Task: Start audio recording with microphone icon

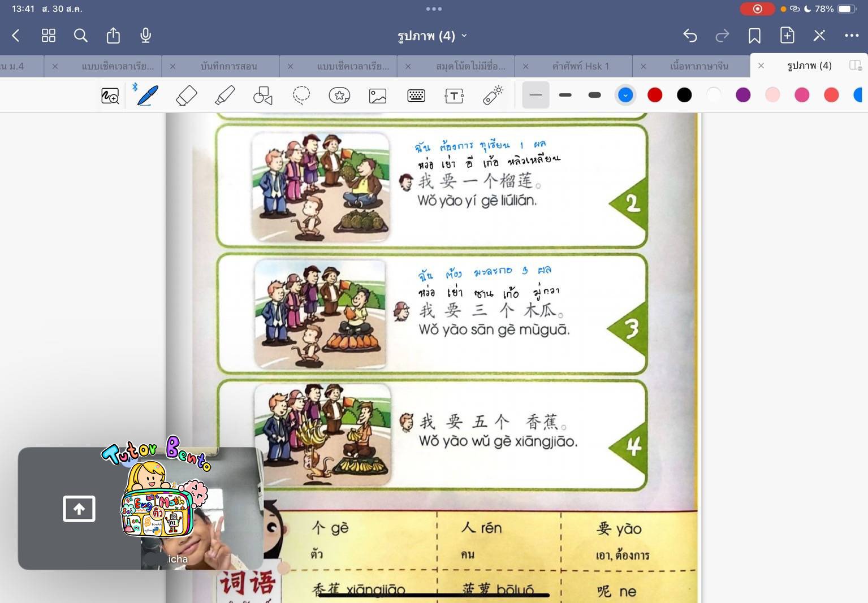Action: [145, 35]
